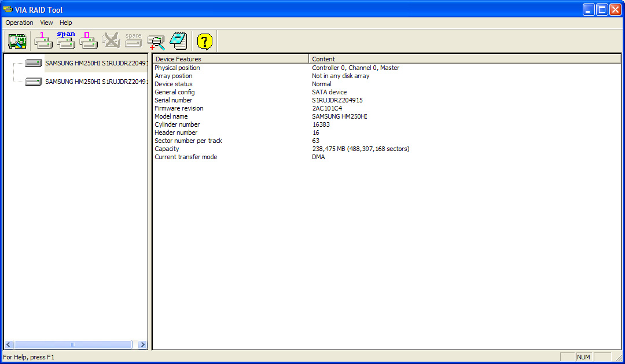Click the spare disk icon
This screenshot has width=625, height=364.
tap(134, 41)
